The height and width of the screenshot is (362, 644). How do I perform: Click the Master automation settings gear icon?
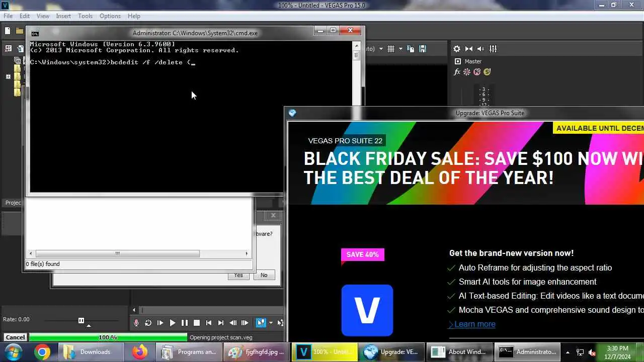click(467, 72)
